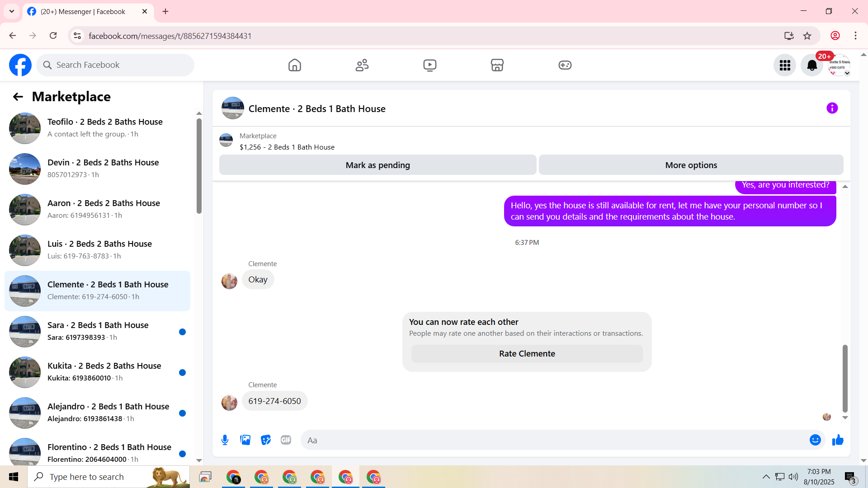
Task: Show hidden system tray icons
Action: (766, 477)
